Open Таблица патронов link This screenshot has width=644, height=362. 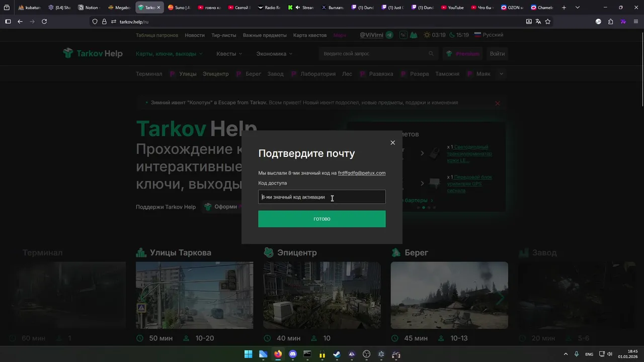[157, 35]
